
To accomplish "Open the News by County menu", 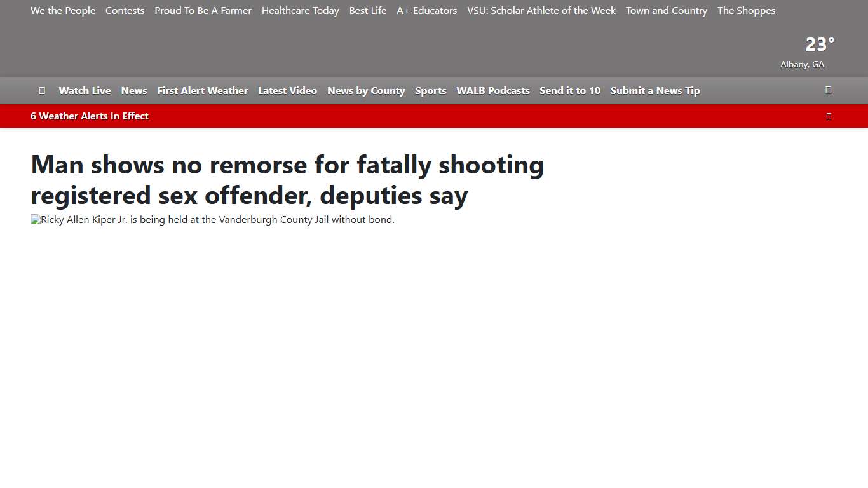I will click(x=366, y=91).
